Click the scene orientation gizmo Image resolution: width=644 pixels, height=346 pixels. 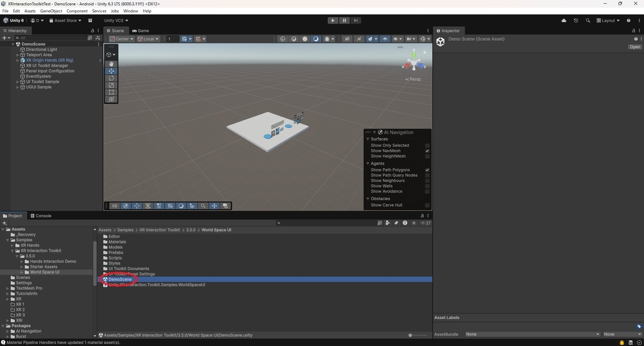[x=414, y=62]
